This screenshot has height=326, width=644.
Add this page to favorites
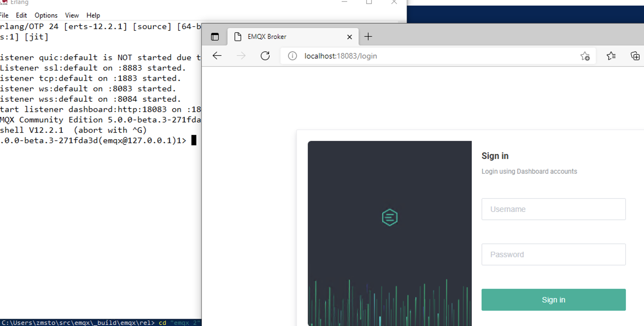tap(585, 56)
